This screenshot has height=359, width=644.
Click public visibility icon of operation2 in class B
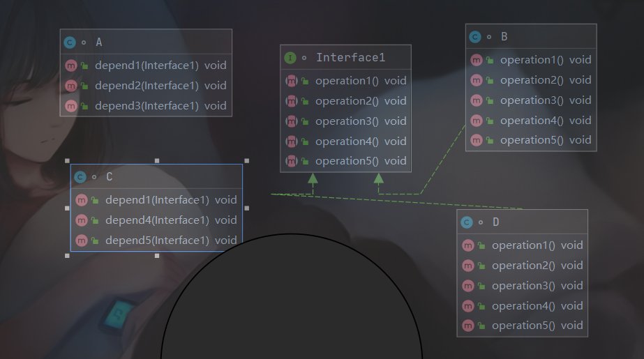pyautogui.click(x=490, y=80)
